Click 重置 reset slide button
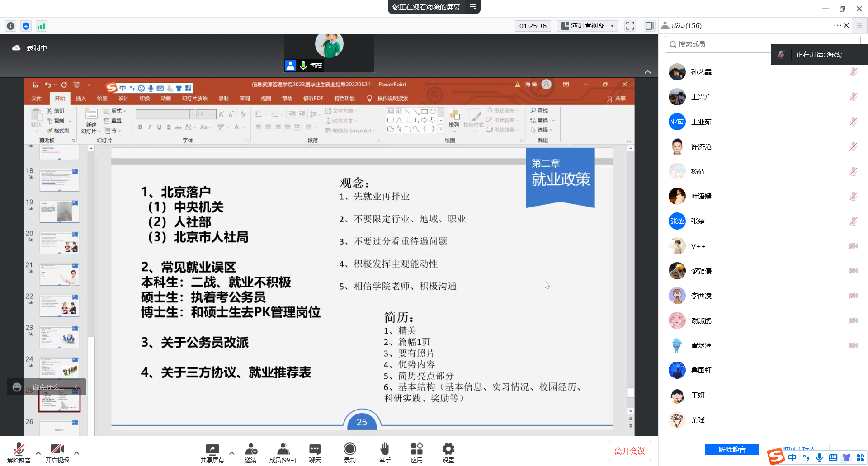This screenshot has width=868, height=466. [x=113, y=121]
